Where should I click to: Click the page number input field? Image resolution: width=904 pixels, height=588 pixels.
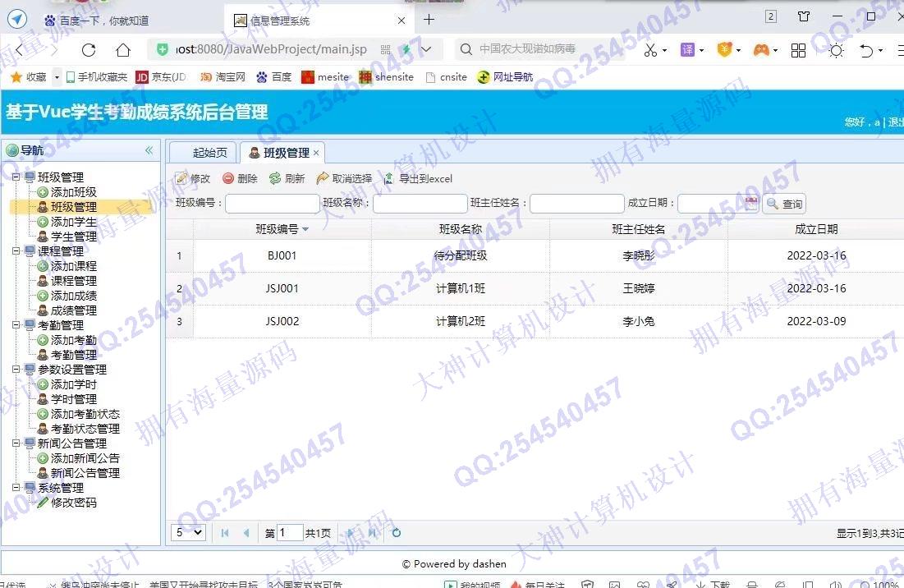pos(290,533)
